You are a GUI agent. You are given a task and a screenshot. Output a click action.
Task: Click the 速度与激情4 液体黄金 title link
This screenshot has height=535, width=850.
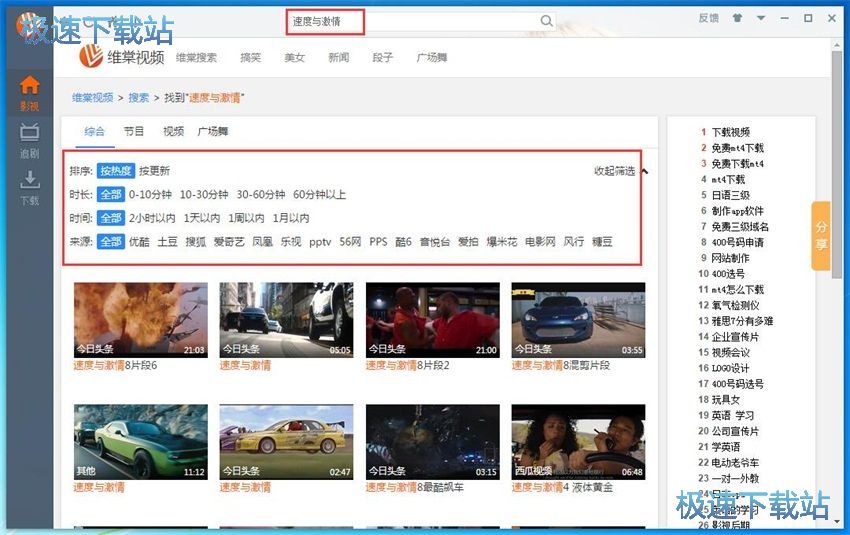[x=563, y=487]
